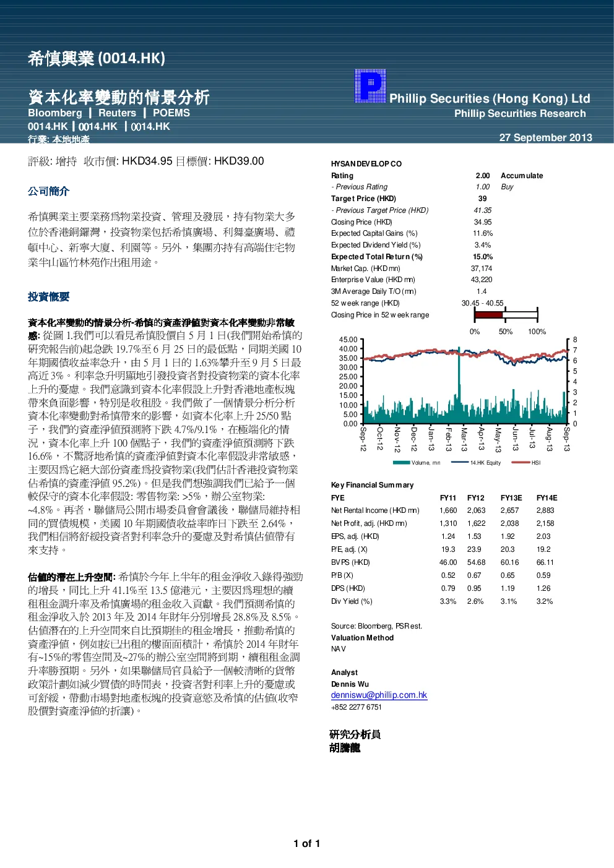
Task: Click the Expected Dividend Yield 3.4% value
Action: pyautogui.click(x=483, y=245)
